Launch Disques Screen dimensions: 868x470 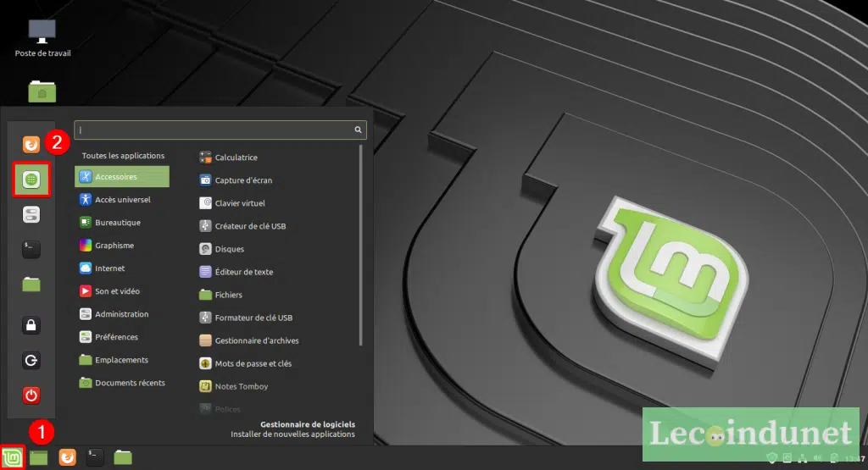pyautogui.click(x=221, y=249)
